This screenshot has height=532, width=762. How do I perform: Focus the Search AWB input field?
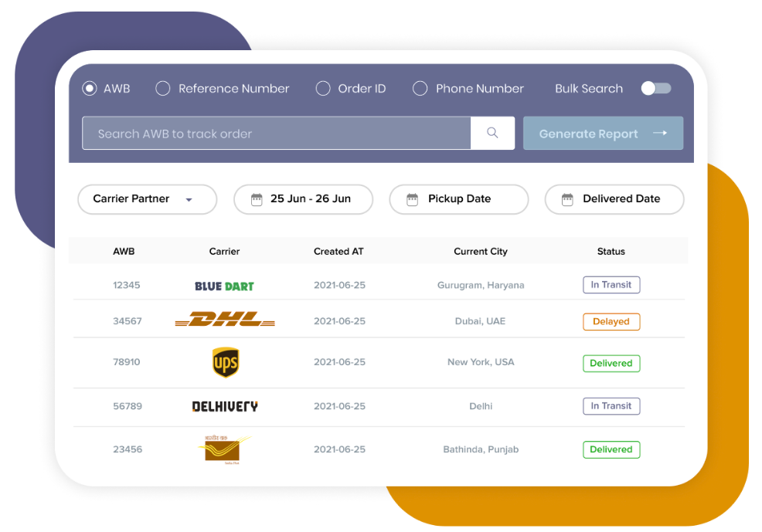coord(276,134)
